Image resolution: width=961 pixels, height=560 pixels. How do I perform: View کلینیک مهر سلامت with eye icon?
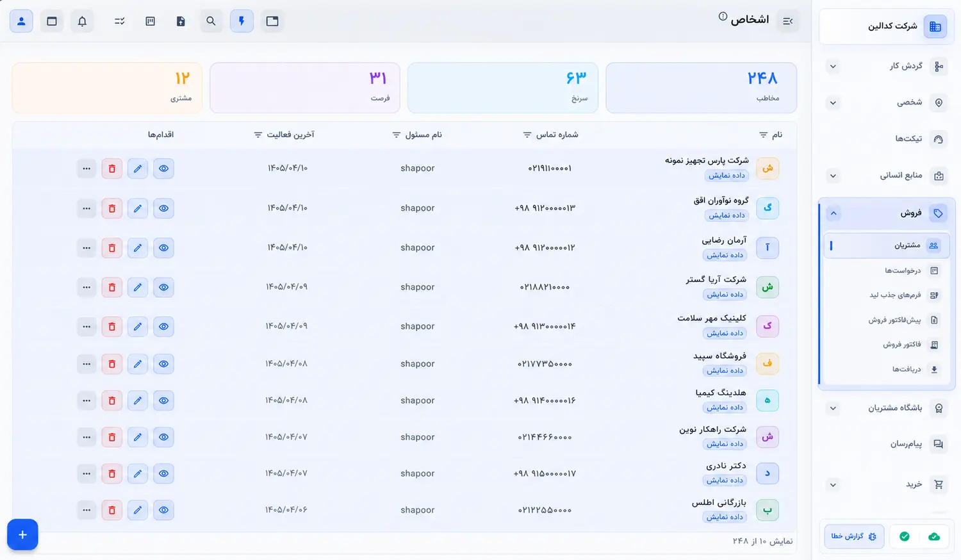[x=164, y=326]
